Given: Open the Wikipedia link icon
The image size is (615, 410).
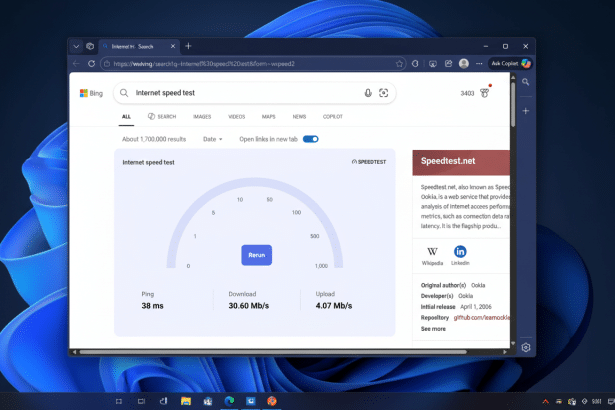Looking at the screenshot, I should tap(432, 255).
